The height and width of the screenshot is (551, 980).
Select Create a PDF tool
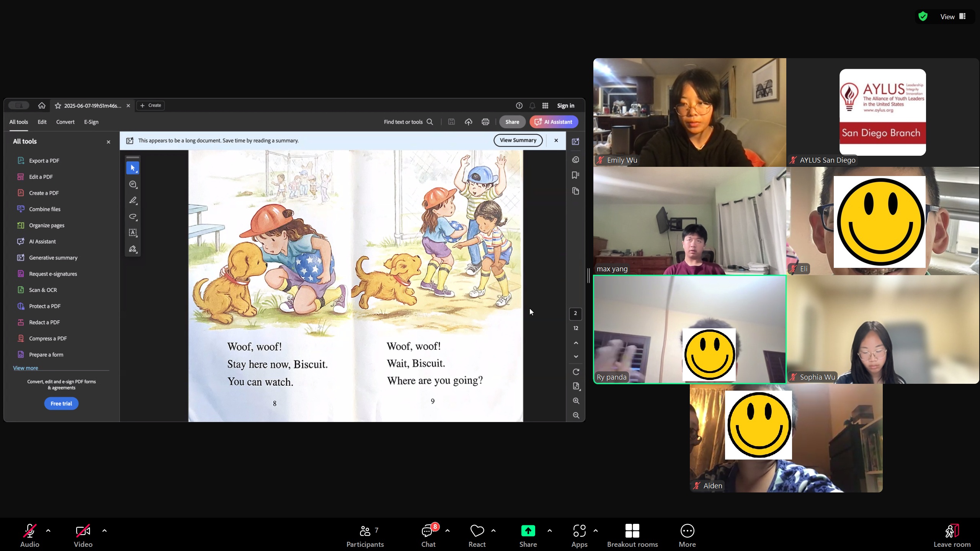pos(38,193)
